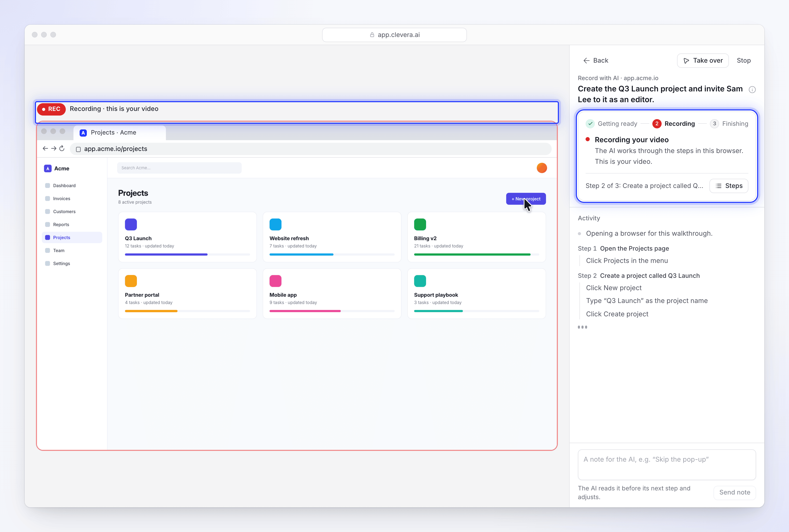The height and width of the screenshot is (532, 789).
Task: Click the info icon beside the task title
Action: 752,90
